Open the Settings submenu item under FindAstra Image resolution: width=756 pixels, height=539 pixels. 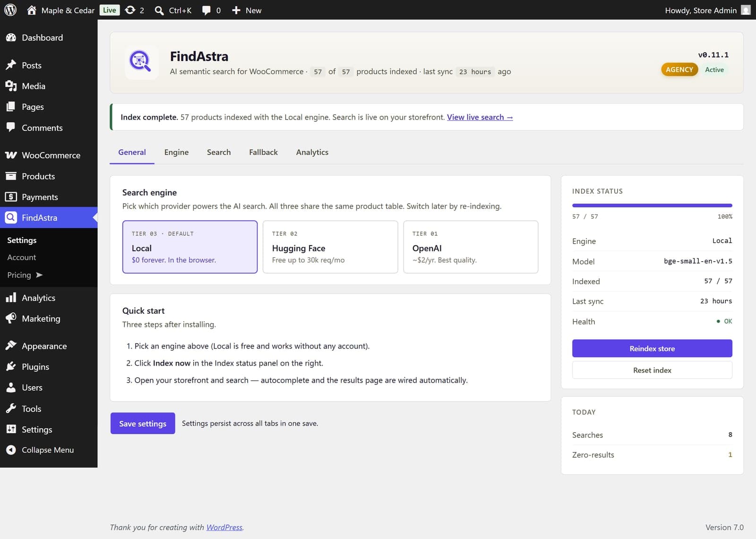pyautogui.click(x=22, y=240)
